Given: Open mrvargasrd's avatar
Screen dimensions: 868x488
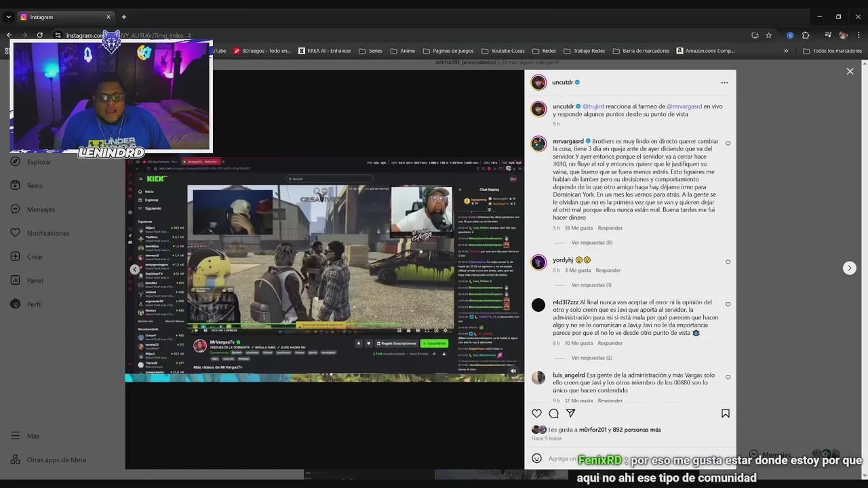Looking at the screenshot, I should (x=538, y=144).
